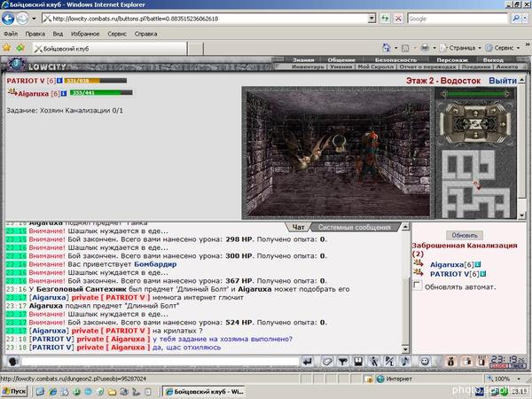Send chat message with return-arrow icon
Viewport: 532px width, 399px height.
pyautogui.click(x=308, y=362)
